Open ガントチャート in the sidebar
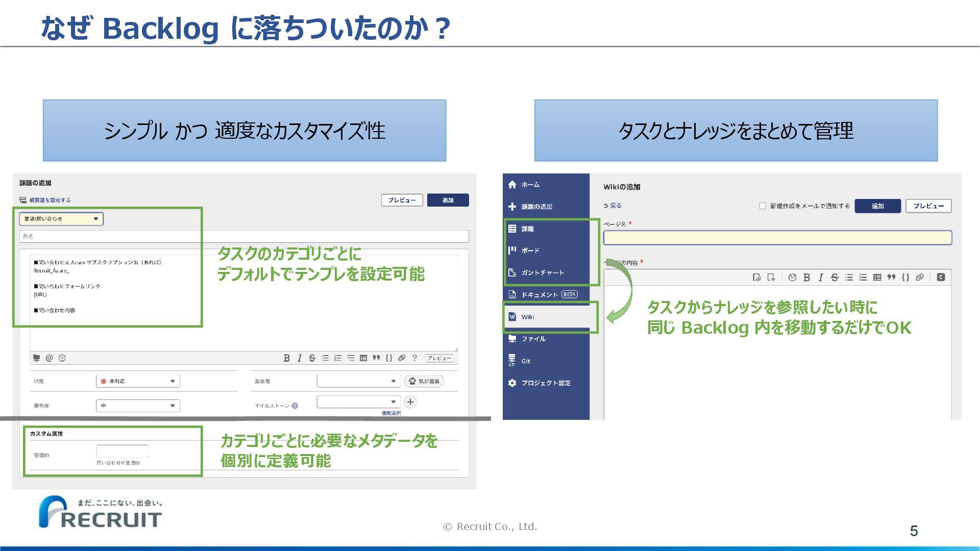Viewport: 980px width, 551px height. point(542,272)
